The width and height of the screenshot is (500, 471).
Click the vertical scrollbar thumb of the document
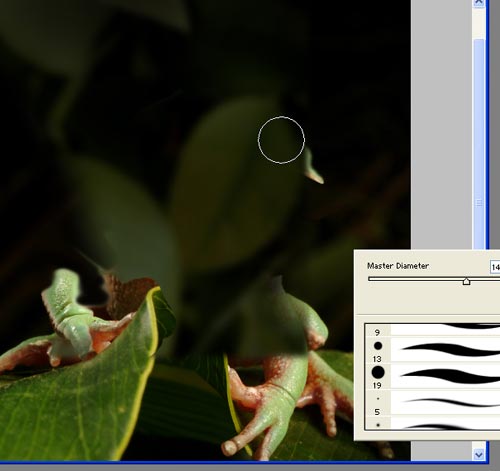tap(479, 143)
